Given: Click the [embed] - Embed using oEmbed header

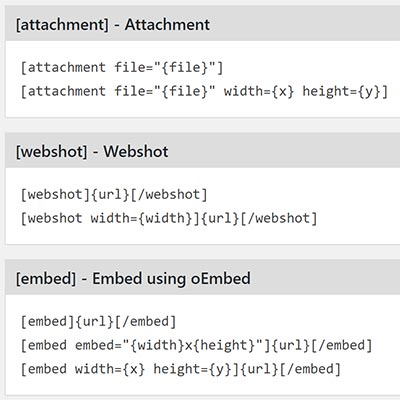Looking at the screenshot, I should (203, 278).
